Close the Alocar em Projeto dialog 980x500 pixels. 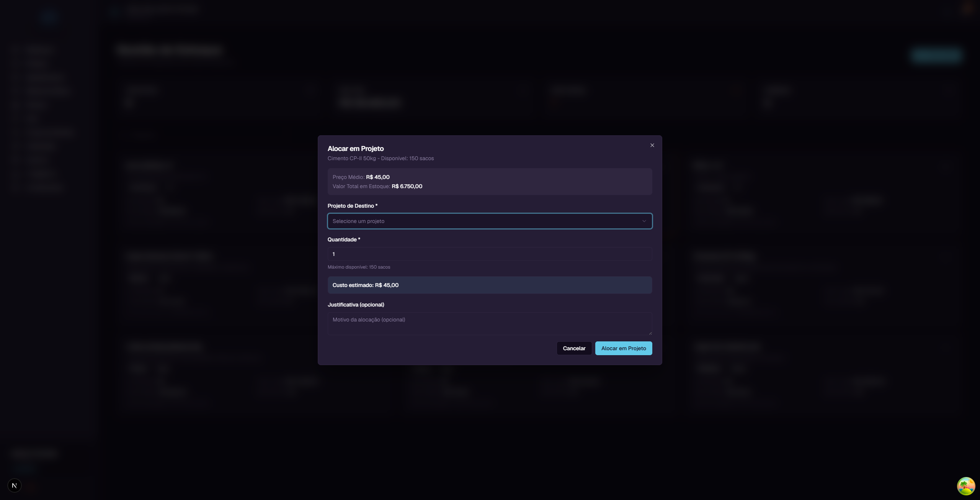(652, 145)
